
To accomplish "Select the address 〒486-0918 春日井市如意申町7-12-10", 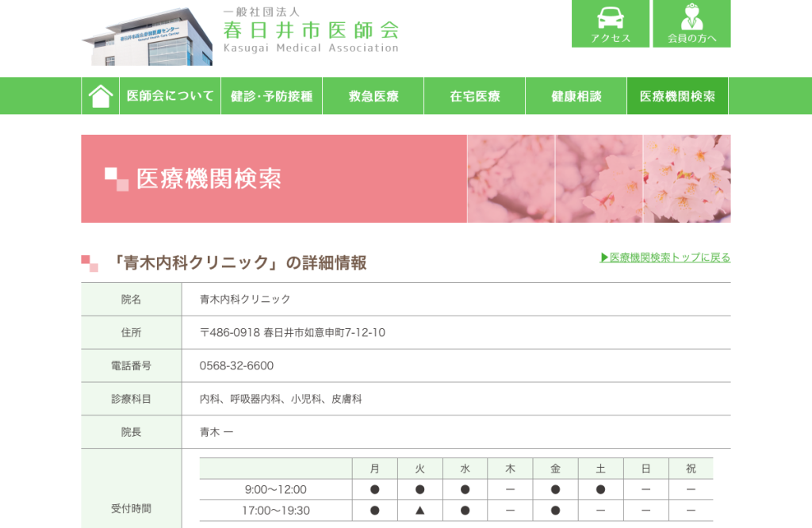I will click(293, 332).
